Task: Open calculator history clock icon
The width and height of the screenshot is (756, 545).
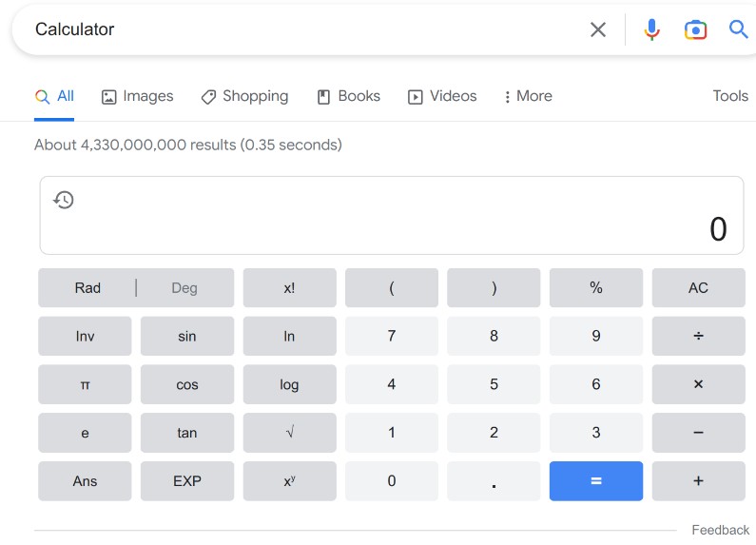Action: (63, 200)
